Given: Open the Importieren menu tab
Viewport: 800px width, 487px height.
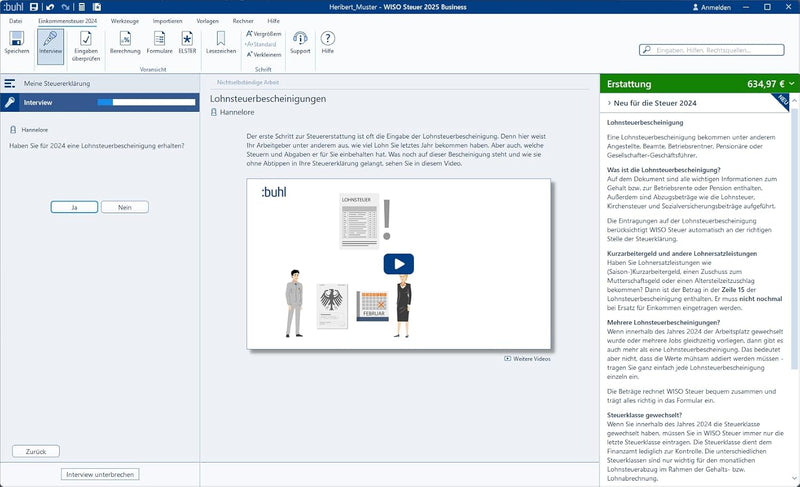Looking at the screenshot, I should click(167, 21).
